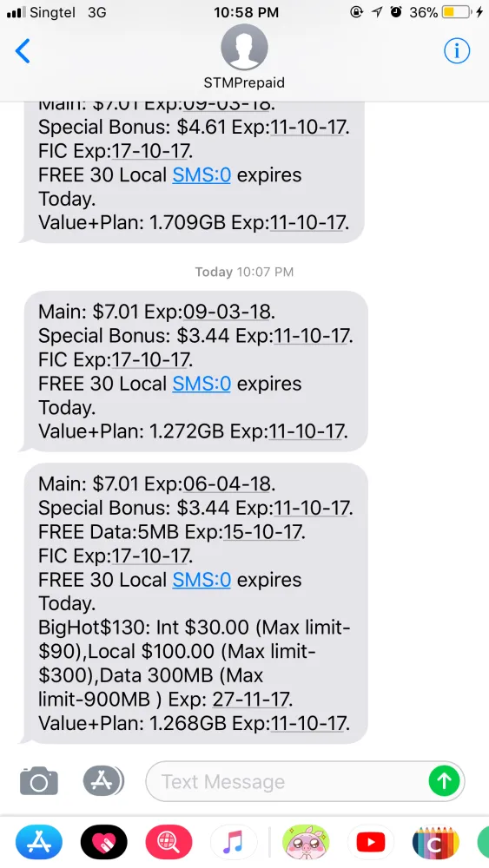The image size is (489, 868).
Task: Tap date 27-11-17 in BigHot message
Action: (251, 699)
